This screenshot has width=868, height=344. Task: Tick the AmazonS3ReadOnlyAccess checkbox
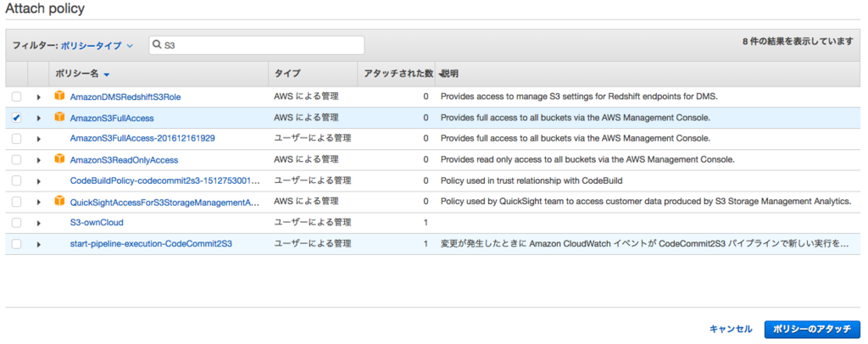[x=17, y=160]
